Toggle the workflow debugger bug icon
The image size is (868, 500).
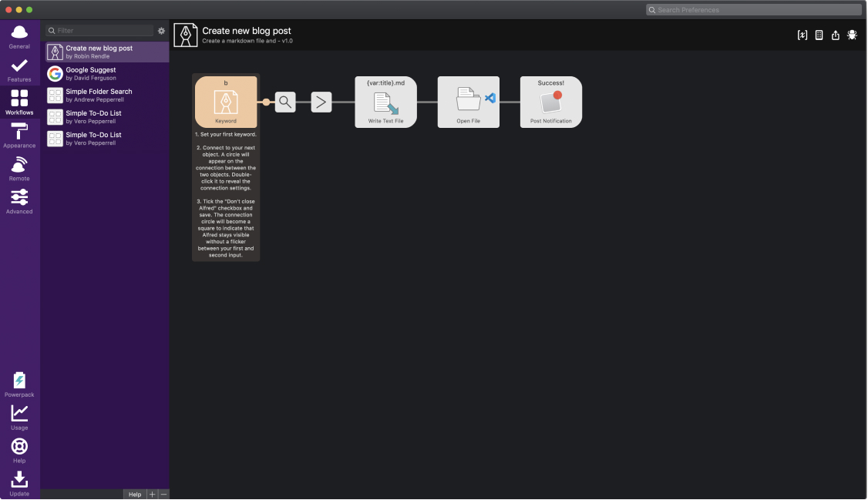(852, 35)
